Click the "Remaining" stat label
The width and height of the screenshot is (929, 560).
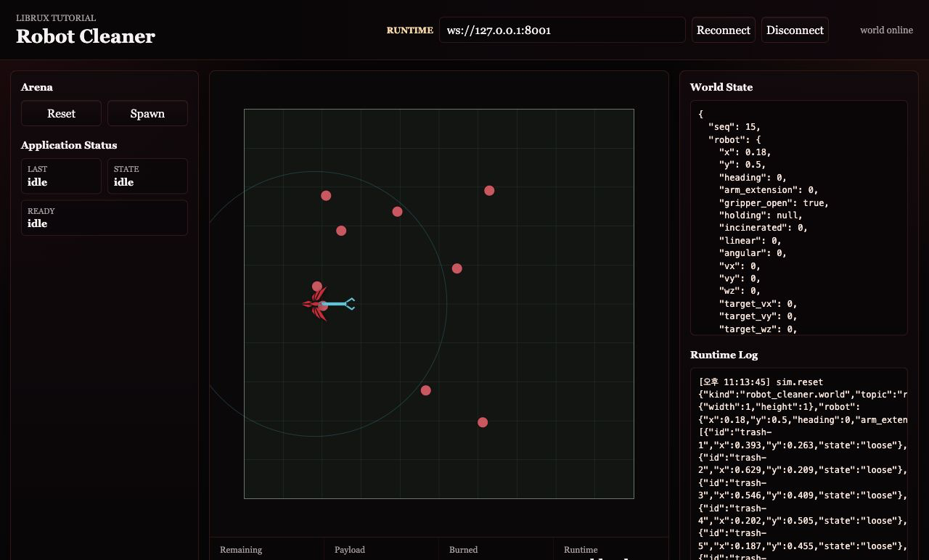pos(241,550)
